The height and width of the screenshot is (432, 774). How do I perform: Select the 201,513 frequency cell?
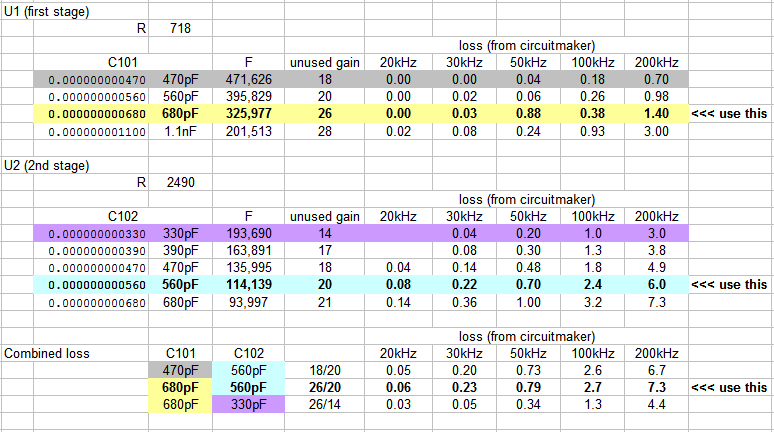tap(251, 130)
